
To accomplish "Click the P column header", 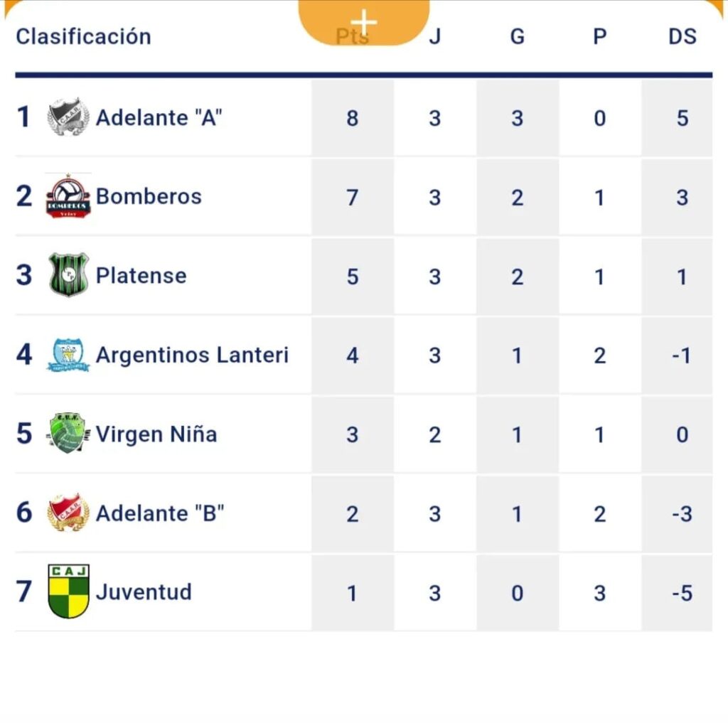I will pos(599,36).
